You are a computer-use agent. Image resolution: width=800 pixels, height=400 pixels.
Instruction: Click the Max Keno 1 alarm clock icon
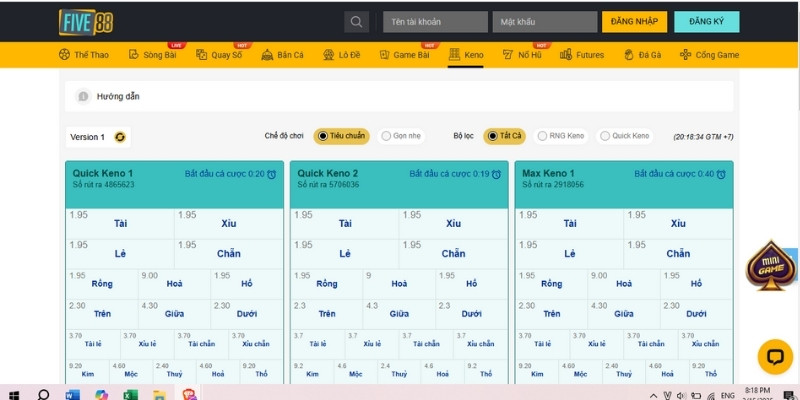tap(721, 174)
